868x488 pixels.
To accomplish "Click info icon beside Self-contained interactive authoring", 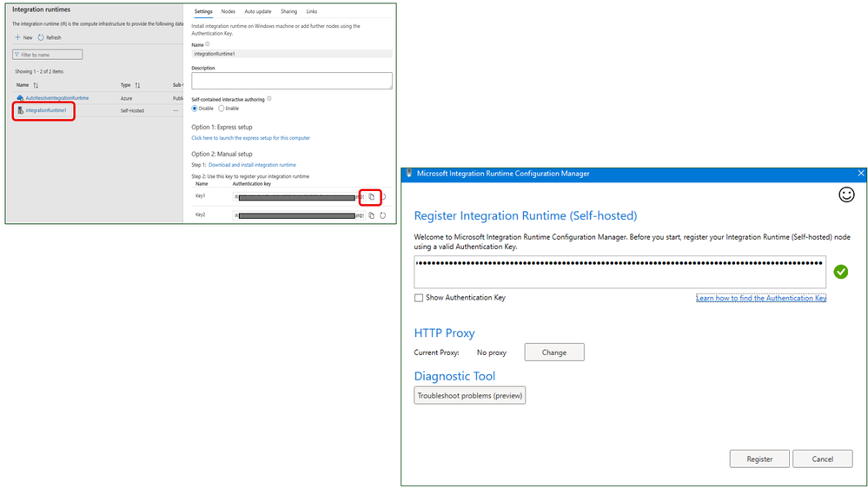I will [x=269, y=99].
